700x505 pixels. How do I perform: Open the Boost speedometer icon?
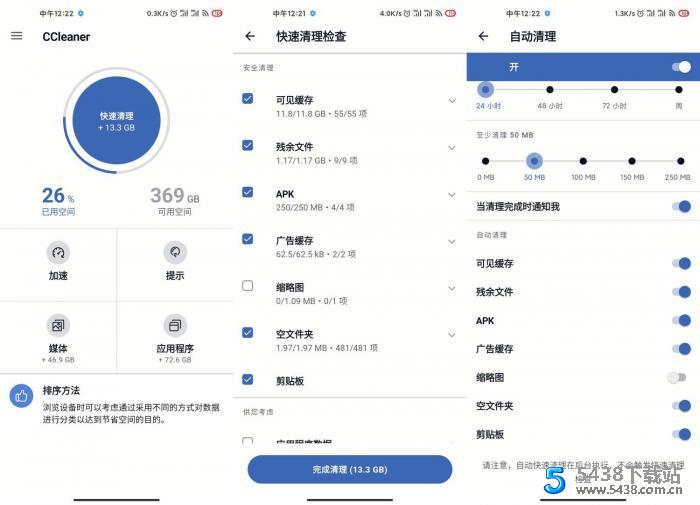(x=58, y=253)
